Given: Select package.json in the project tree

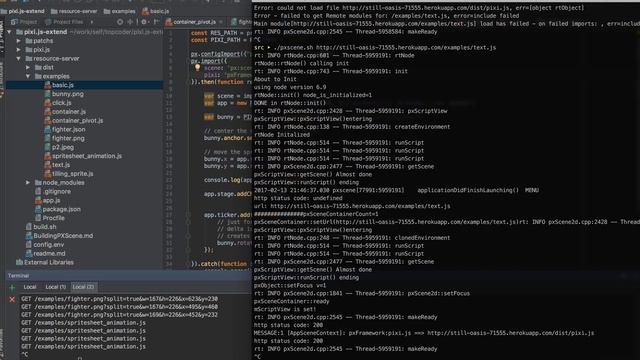Looking at the screenshot, I should (61, 209).
